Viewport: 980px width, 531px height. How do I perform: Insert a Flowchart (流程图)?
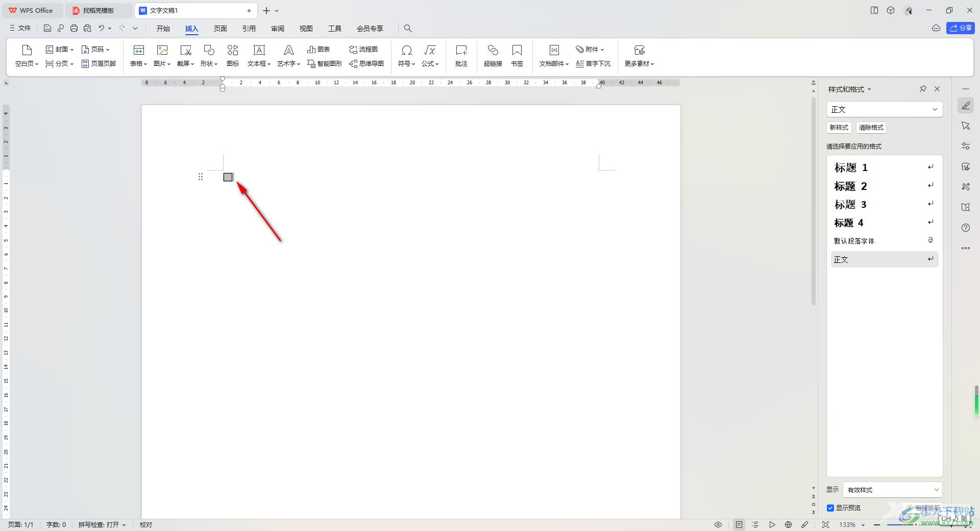pos(363,50)
